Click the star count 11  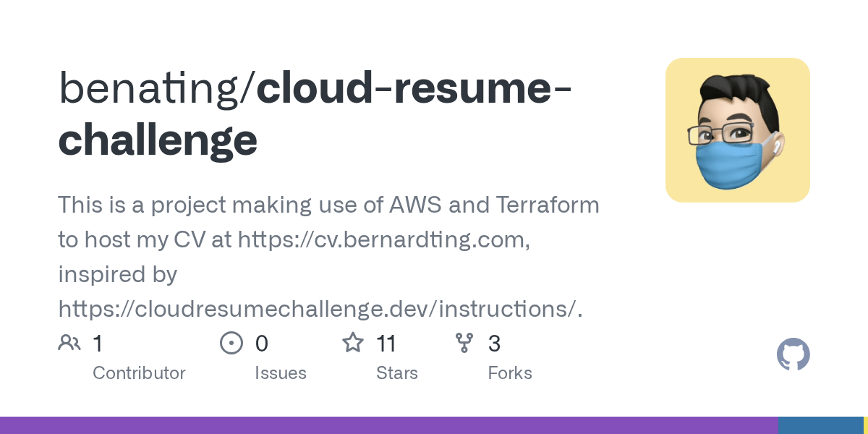[x=386, y=343]
